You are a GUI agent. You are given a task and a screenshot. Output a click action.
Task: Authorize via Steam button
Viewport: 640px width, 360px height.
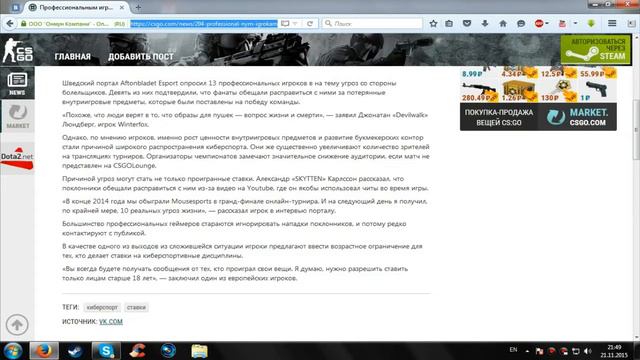coord(596,49)
